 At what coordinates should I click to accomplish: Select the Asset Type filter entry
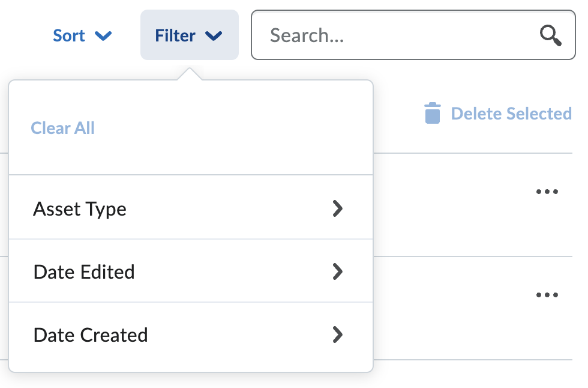click(x=191, y=207)
